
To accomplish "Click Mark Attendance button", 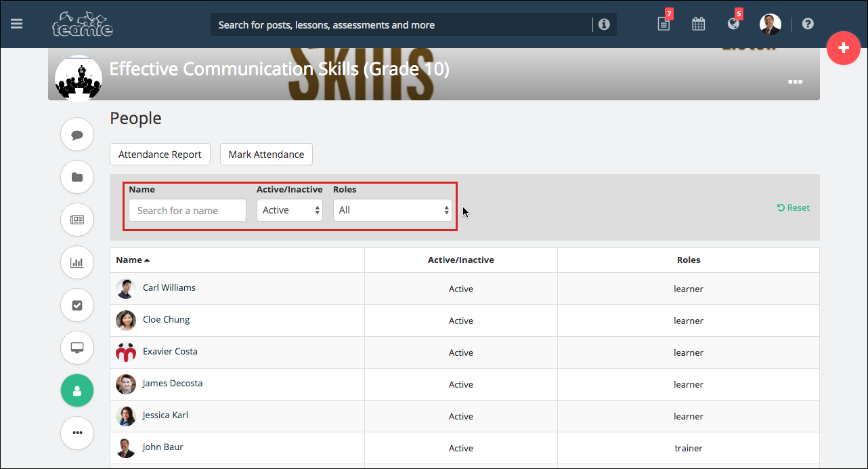I will point(266,155).
